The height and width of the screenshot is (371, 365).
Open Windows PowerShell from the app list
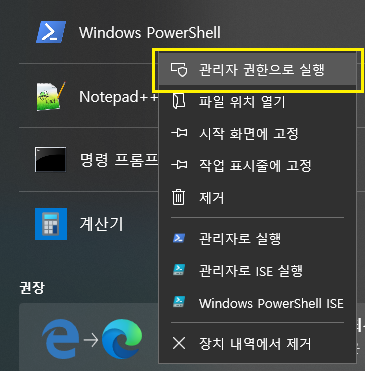coord(149,33)
